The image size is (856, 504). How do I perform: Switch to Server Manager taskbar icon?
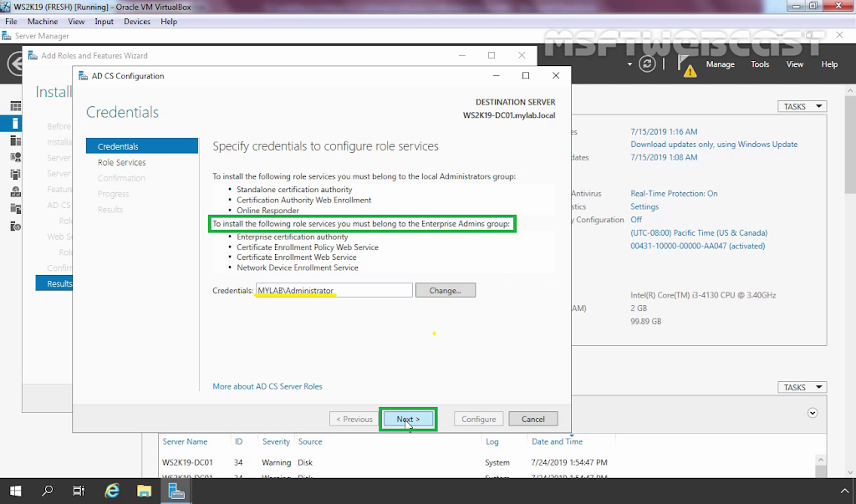(x=176, y=491)
